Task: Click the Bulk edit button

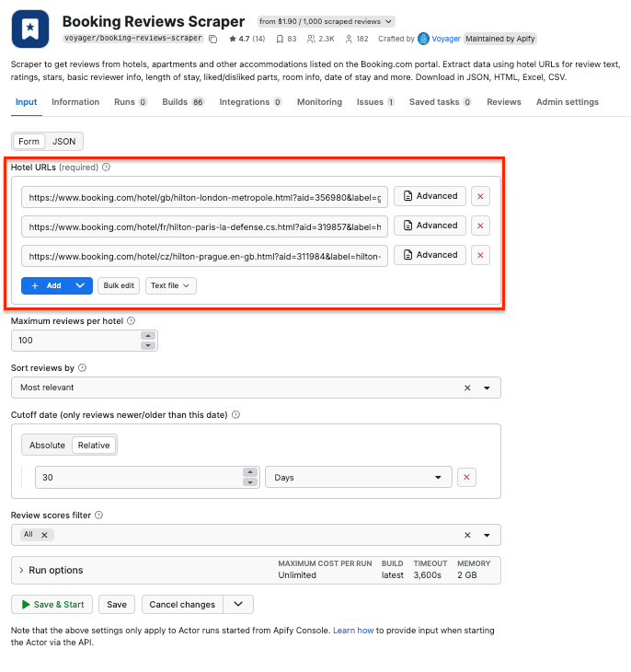Action: (119, 285)
